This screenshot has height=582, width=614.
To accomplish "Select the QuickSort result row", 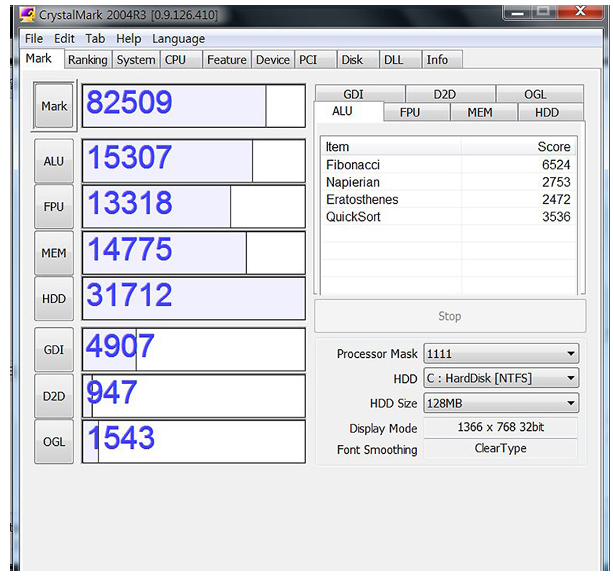I will tap(448, 216).
